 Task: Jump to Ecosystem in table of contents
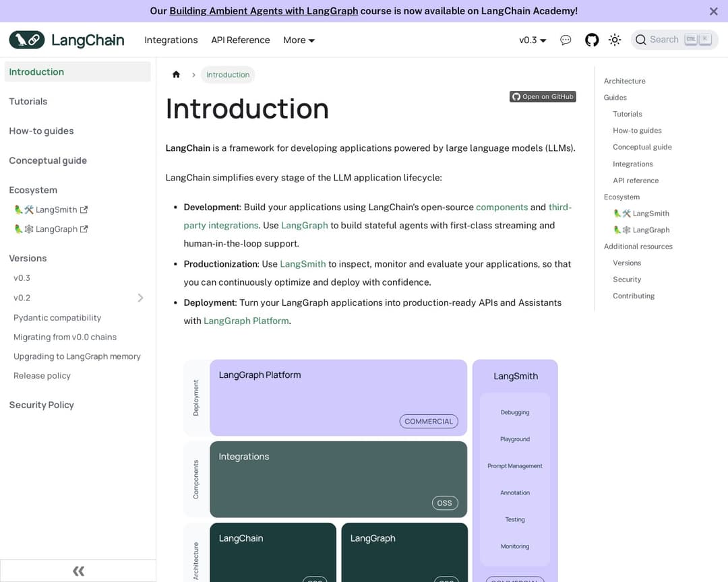coord(621,197)
